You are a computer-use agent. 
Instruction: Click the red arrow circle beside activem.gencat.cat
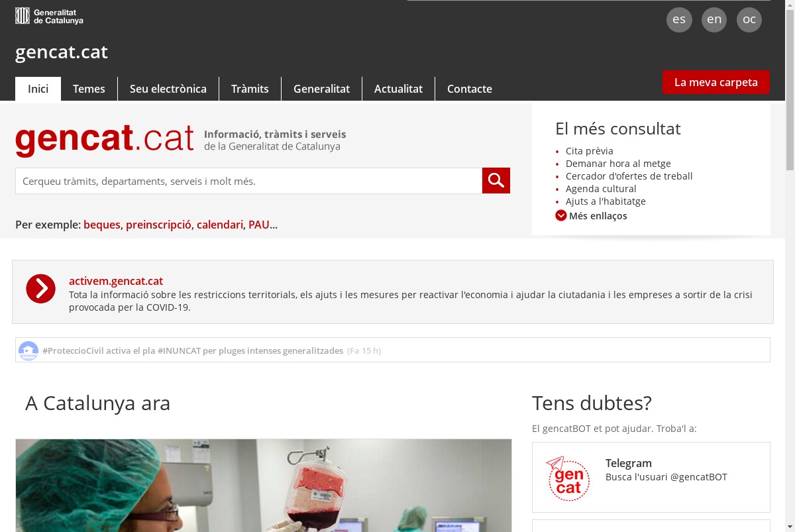(x=41, y=289)
